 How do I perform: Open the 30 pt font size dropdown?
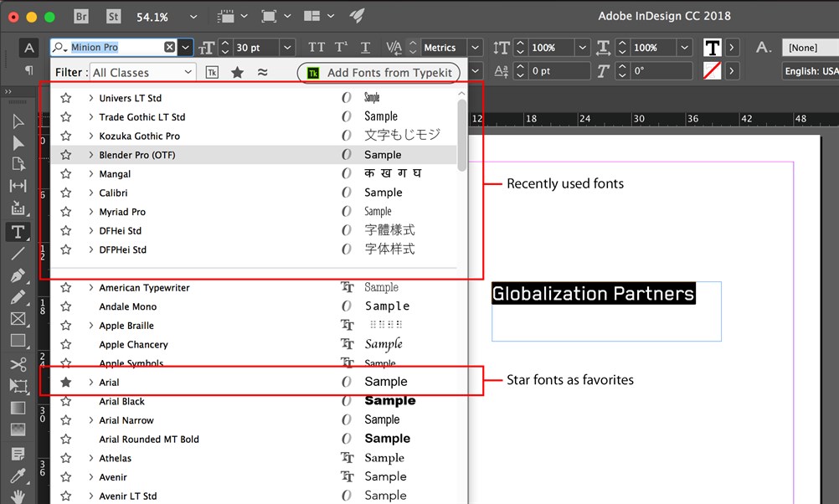point(286,48)
